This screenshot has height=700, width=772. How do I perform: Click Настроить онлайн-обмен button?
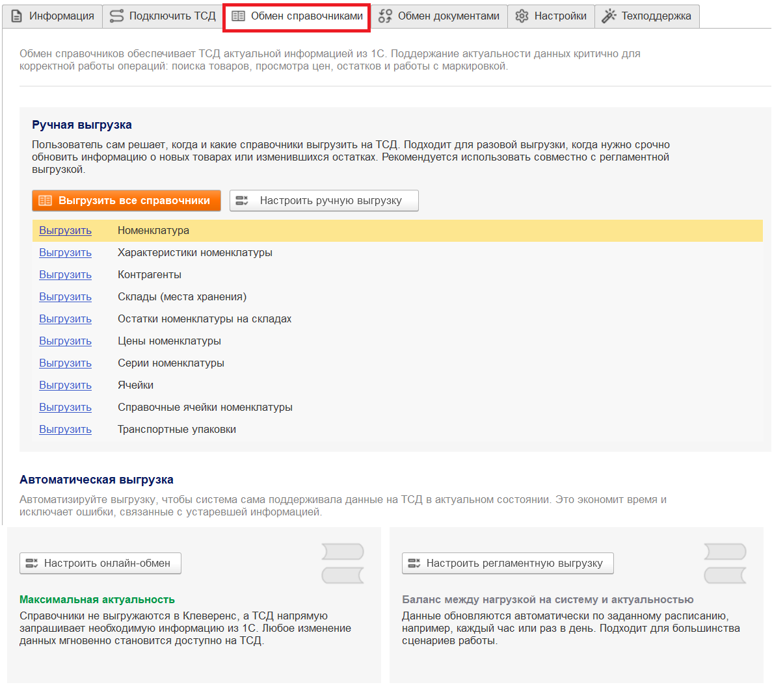pyautogui.click(x=100, y=564)
